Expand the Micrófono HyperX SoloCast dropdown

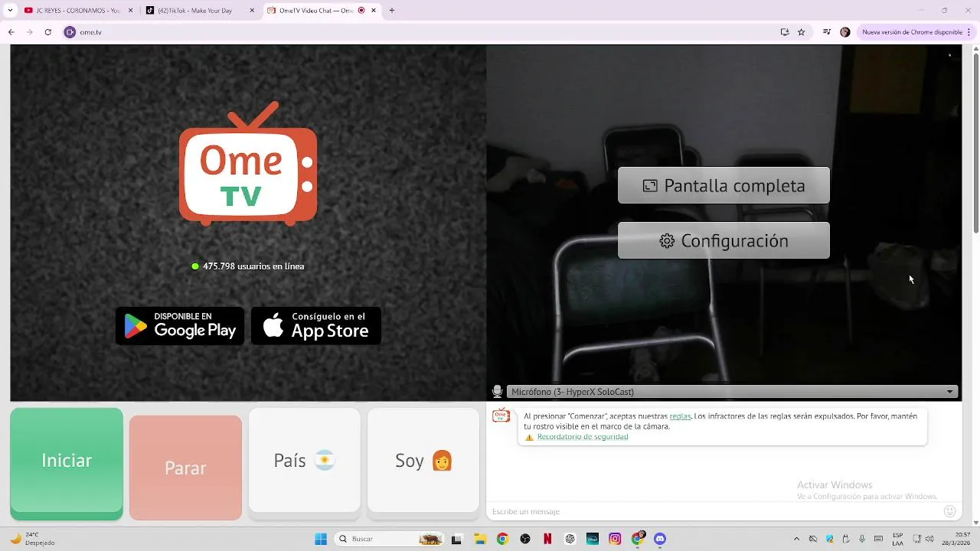tap(733, 392)
